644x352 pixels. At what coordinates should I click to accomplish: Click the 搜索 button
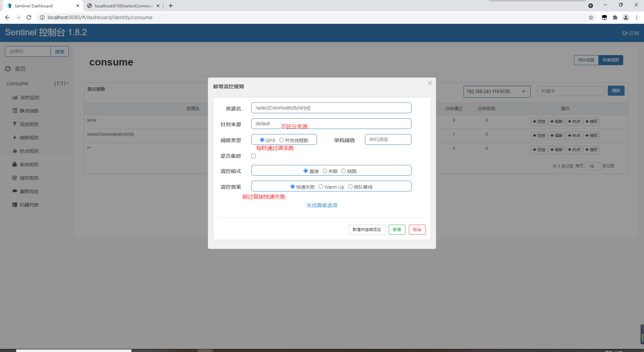(60, 51)
